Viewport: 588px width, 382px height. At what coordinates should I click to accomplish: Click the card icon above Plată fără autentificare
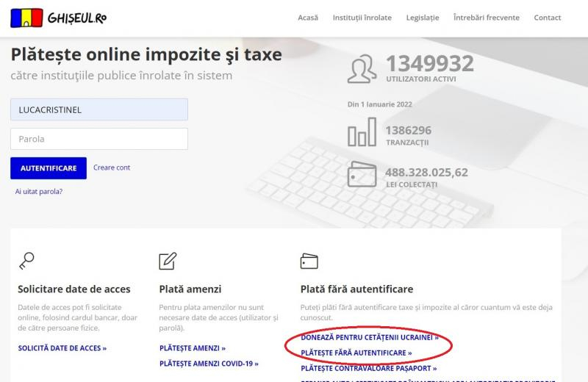[309, 261]
